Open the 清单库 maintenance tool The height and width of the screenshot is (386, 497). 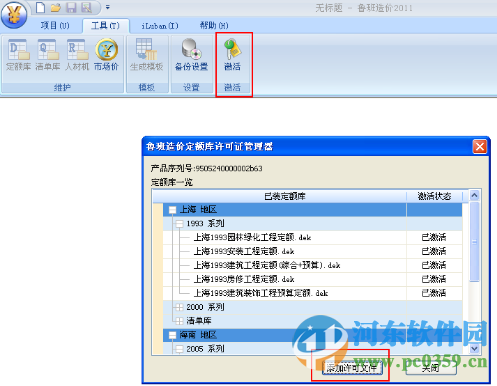click(48, 55)
